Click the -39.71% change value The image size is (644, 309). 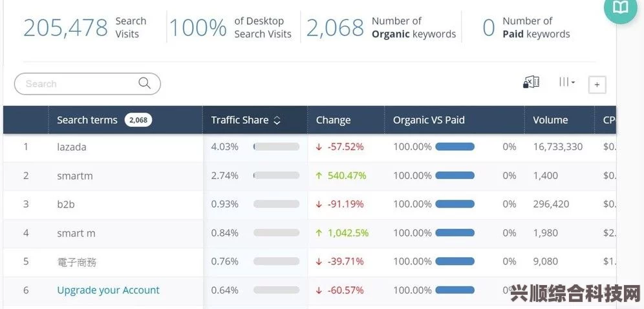tap(345, 261)
